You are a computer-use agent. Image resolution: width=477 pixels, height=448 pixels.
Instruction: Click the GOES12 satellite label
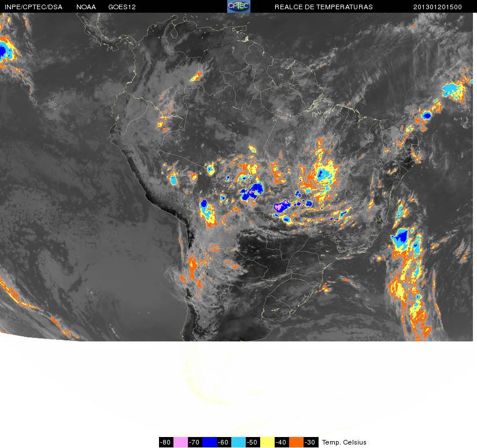pyautogui.click(x=122, y=7)
